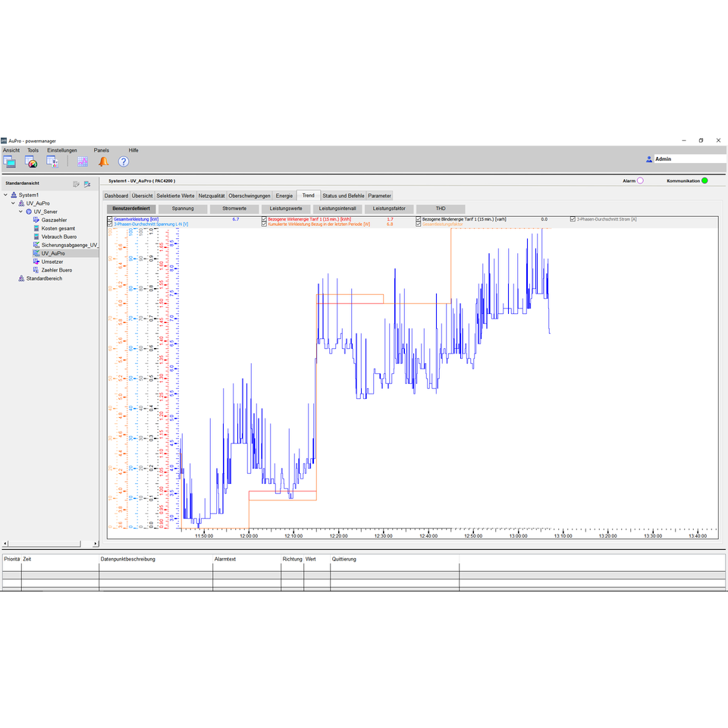Open the report window toolbar icon

point(52,162)
